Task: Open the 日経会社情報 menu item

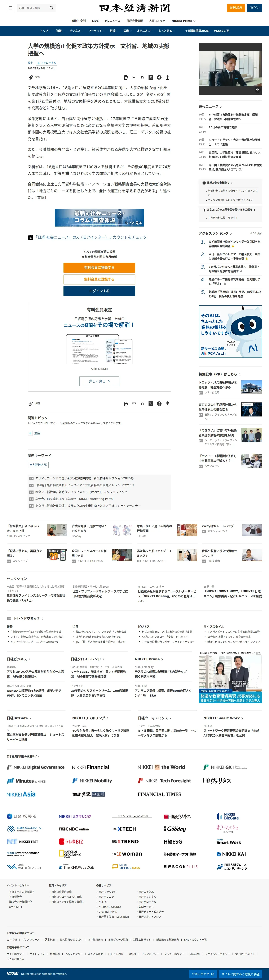Action: pyautogui.click(x=134, y=21)
